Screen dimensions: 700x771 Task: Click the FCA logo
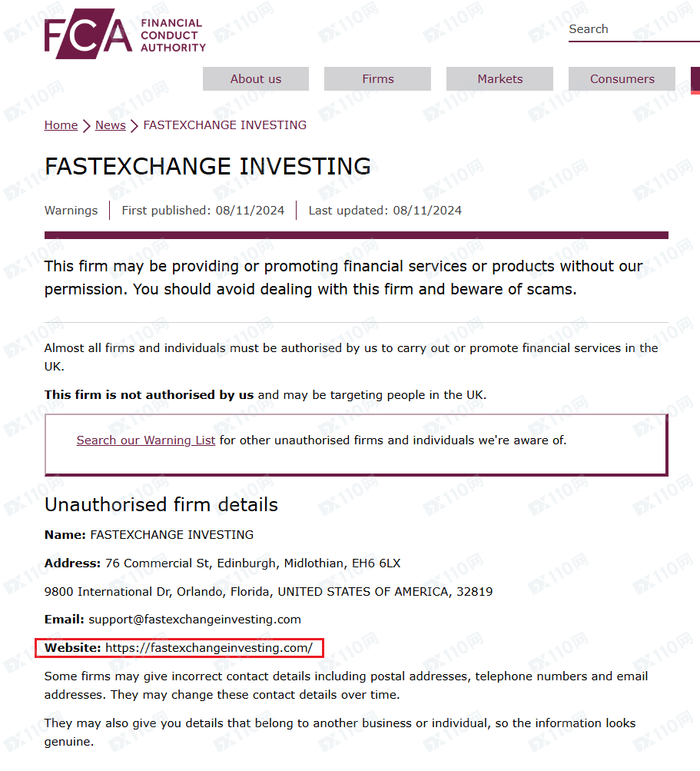[88, 35]
